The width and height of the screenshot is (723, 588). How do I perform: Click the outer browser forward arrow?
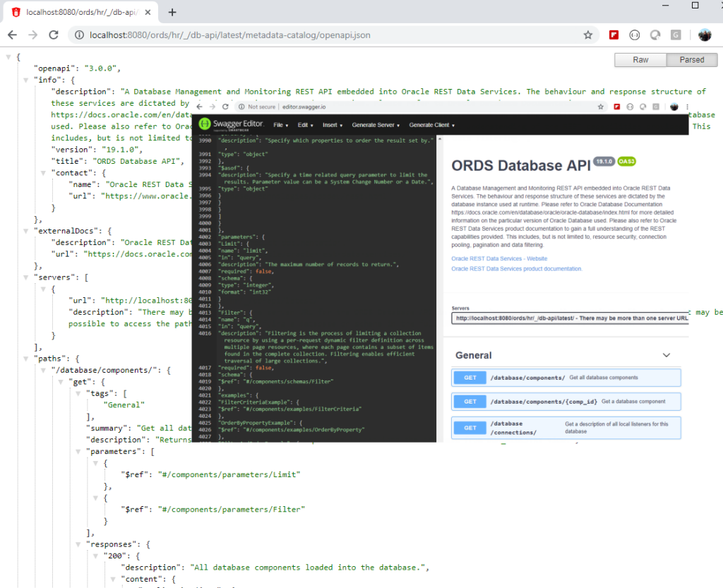click(32, 35)
